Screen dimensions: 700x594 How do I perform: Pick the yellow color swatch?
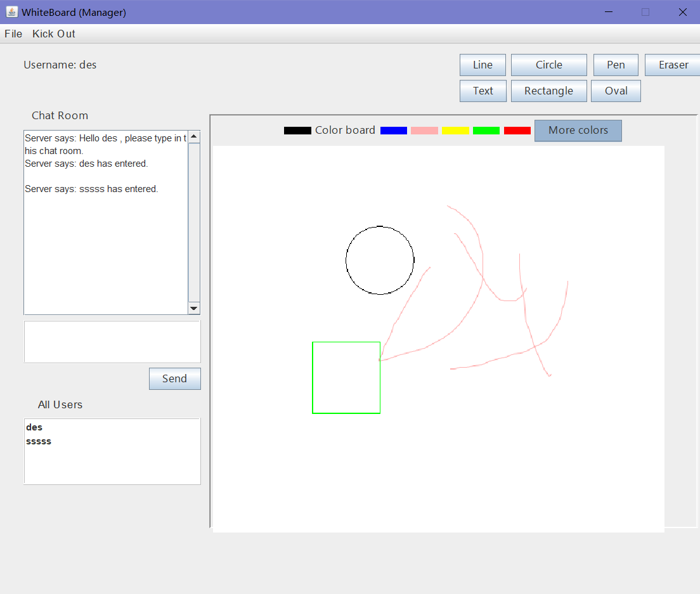click(455, 131)
